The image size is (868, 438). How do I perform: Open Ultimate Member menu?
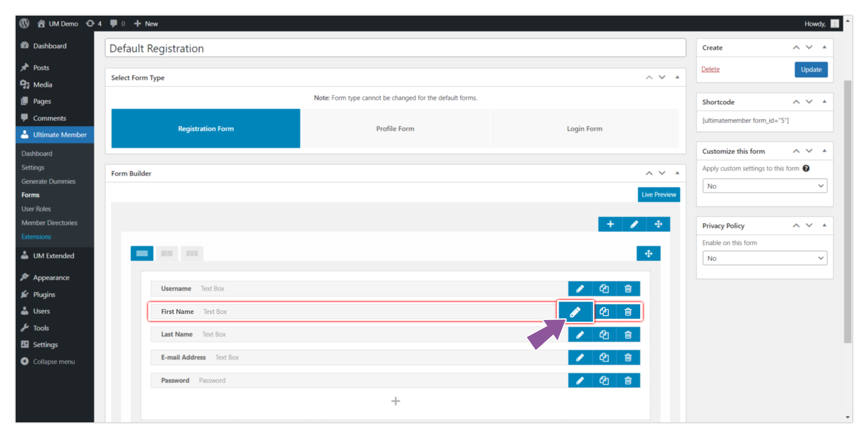(54, 135)
